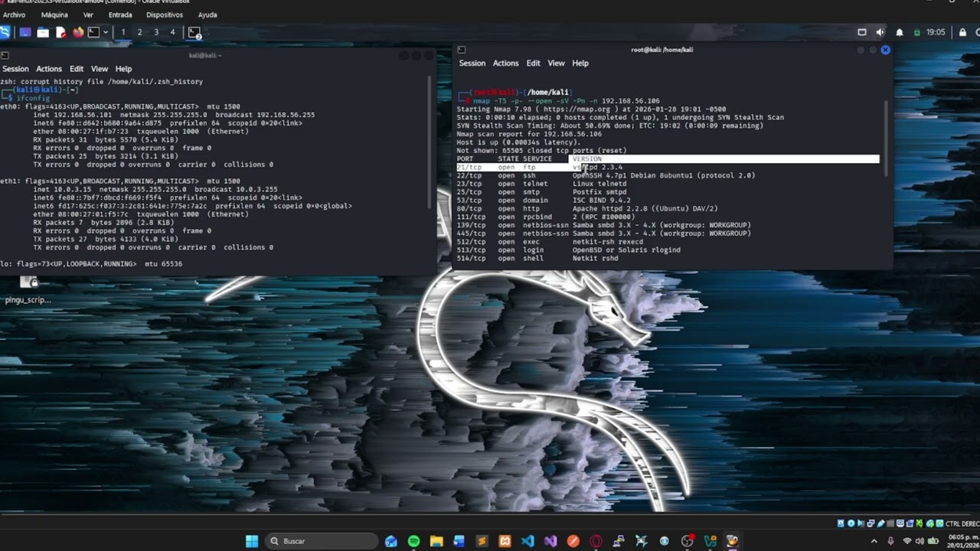Open the Windows Start button
980x551 pixels.
[252, 541]
